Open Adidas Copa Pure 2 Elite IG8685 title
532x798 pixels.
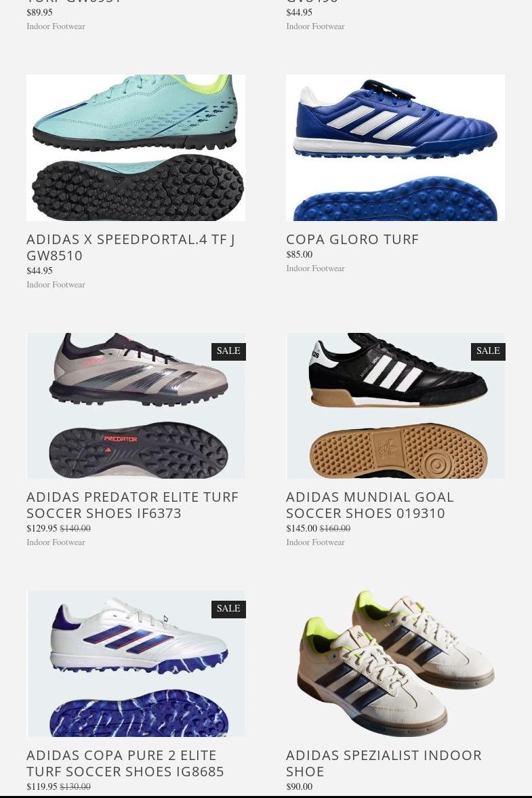pyautogui.click(x=125, y=763)
